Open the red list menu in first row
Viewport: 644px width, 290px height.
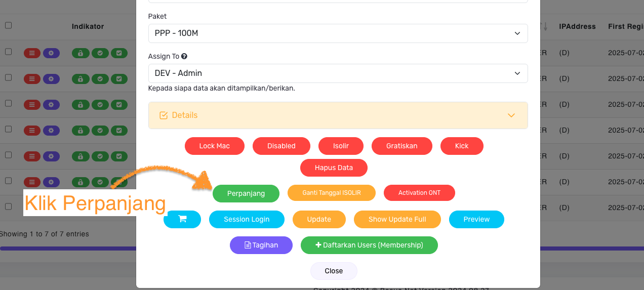coord(32,52)
